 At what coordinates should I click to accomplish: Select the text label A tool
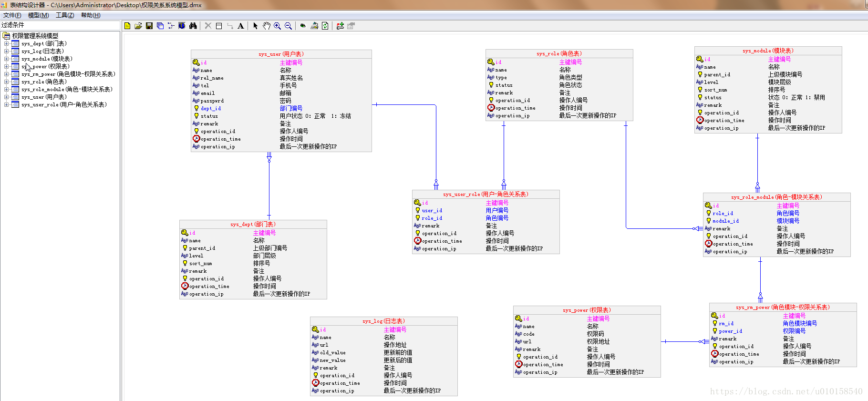point(241,26)
